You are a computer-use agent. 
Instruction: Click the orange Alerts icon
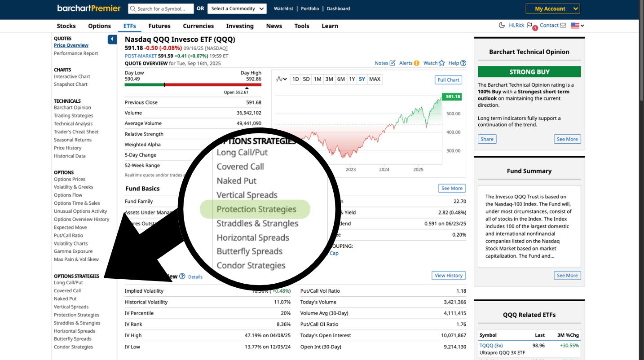(417, 63)
